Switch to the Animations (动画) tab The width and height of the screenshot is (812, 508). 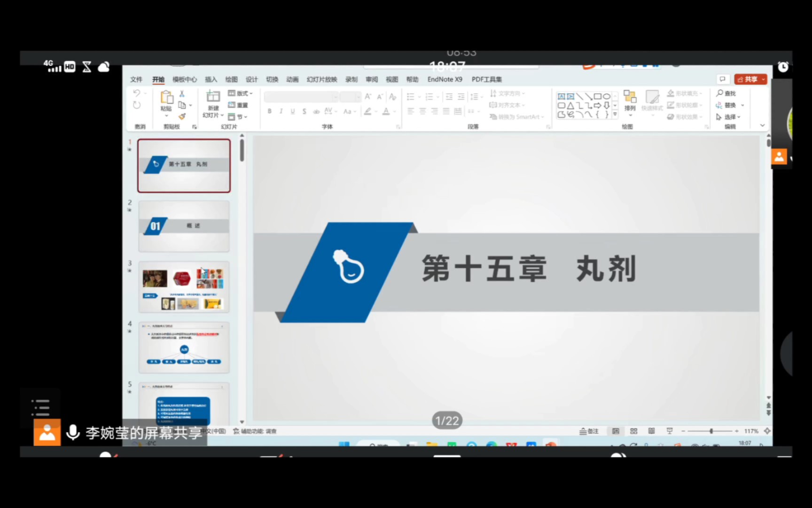pos(292,79)
